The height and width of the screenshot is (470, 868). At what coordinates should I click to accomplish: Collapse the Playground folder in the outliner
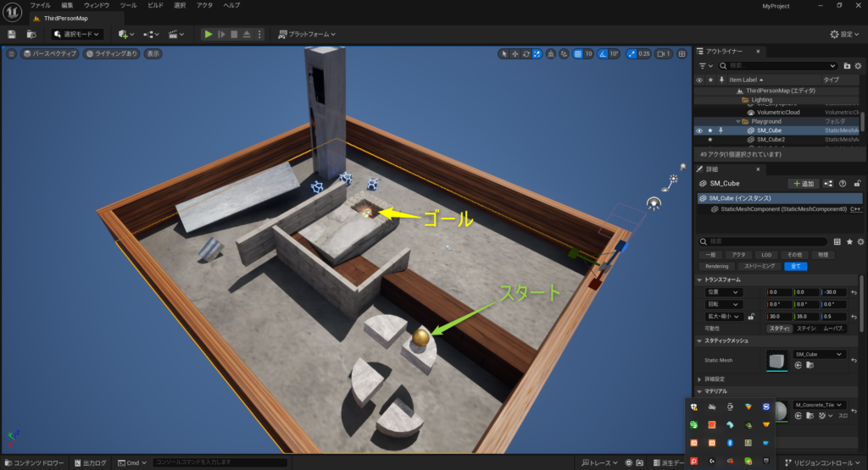[737, 121]
